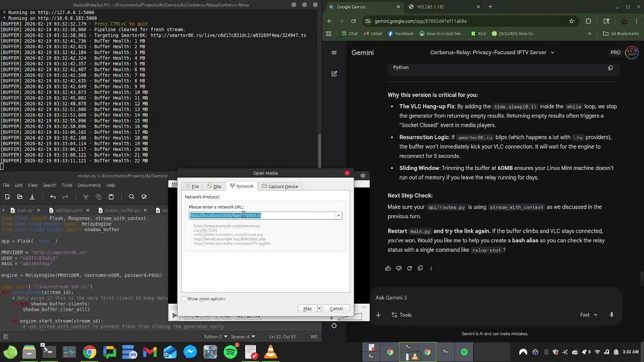Switch to Capture Device tab
This screenshot has height=362, width=644.
(280, 186)
